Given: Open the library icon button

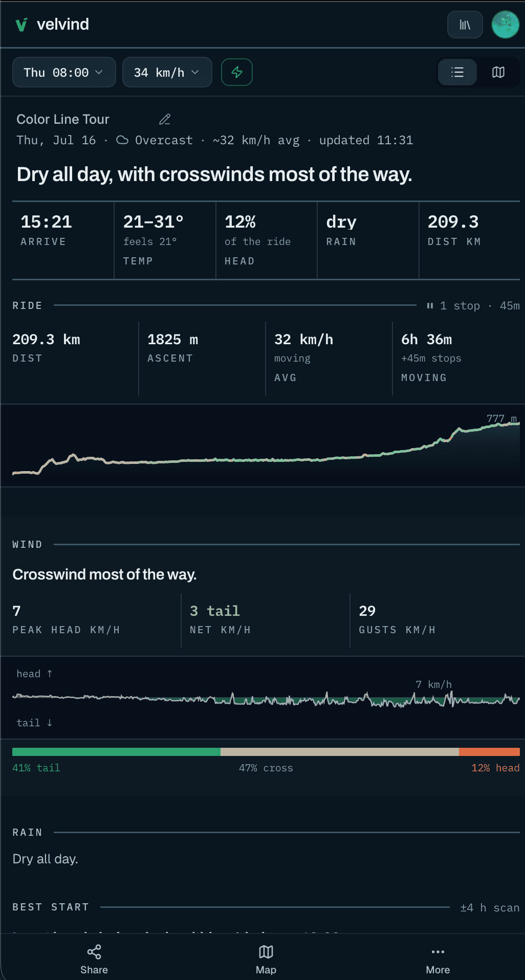Looking at the screenshot, I should [x=465, y=25].
